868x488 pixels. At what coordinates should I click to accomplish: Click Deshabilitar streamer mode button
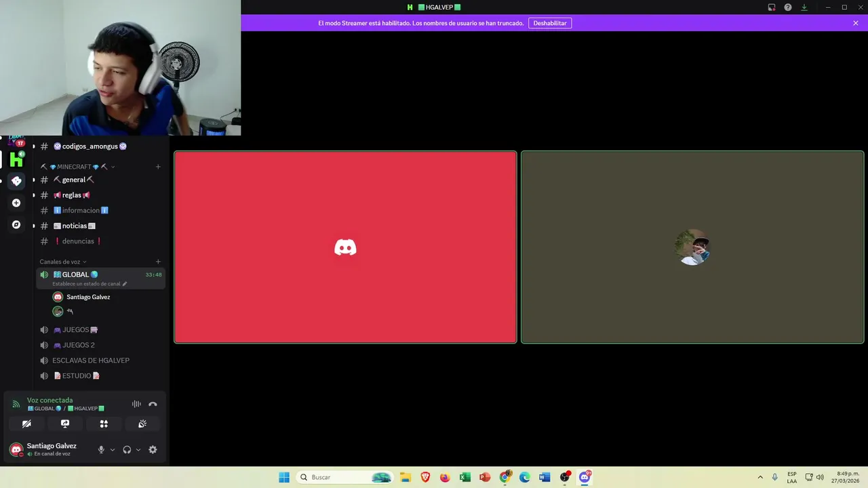[550, 23]
